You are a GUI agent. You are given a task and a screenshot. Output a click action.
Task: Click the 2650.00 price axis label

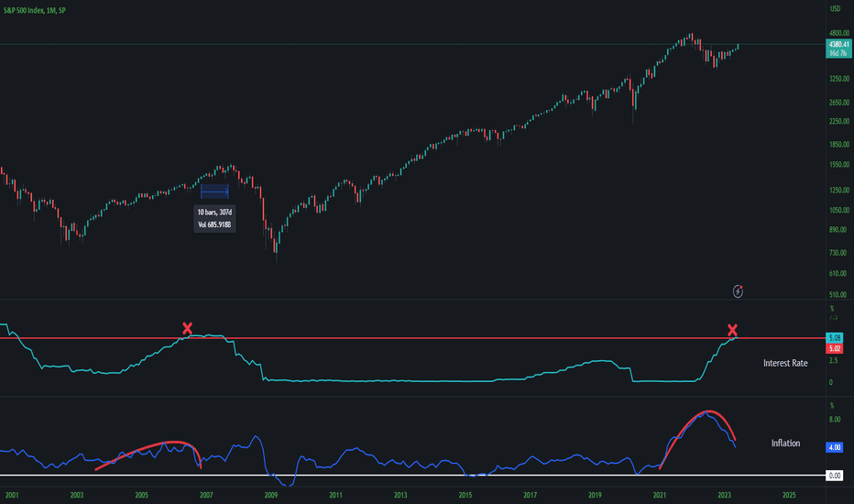point(839,103)
